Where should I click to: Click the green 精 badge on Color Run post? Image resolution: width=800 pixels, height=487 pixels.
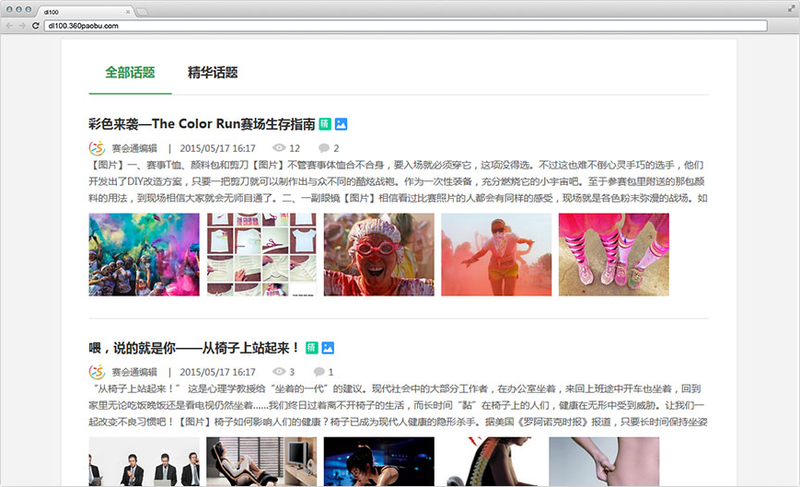coord(325,124)
